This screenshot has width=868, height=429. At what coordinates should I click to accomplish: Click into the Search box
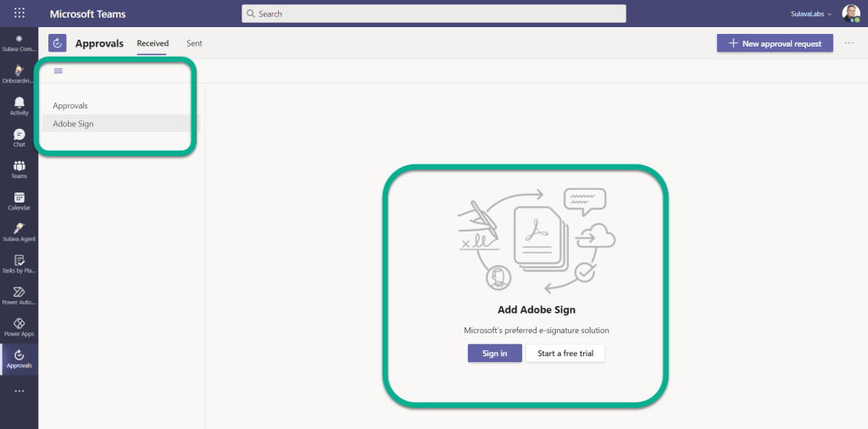click(x=433, y=14)
